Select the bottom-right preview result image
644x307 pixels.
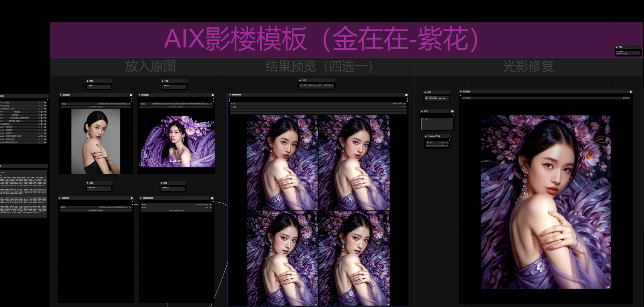click(x=354, y=258)
